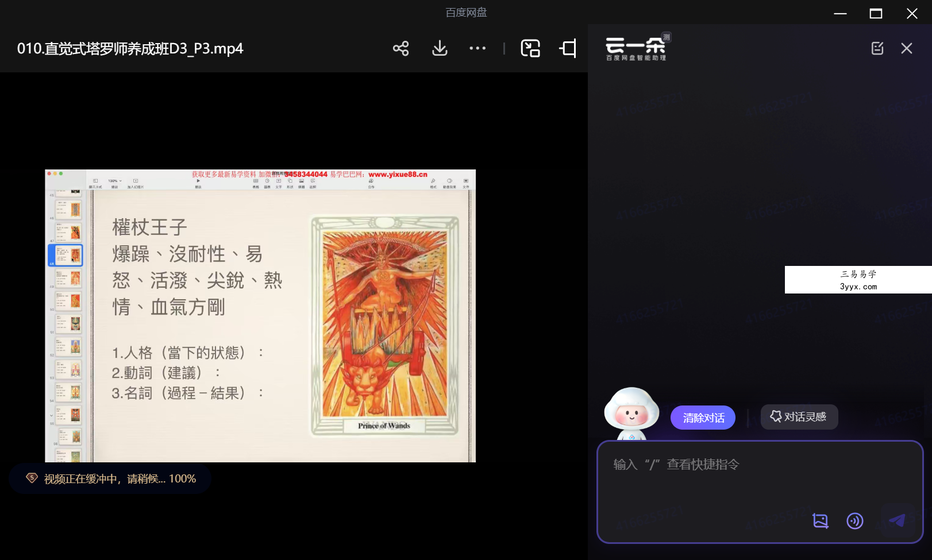The image size is (932, 560).
Task: Click the 三易易学 3yyx.com banner
Action: [858, 280]
